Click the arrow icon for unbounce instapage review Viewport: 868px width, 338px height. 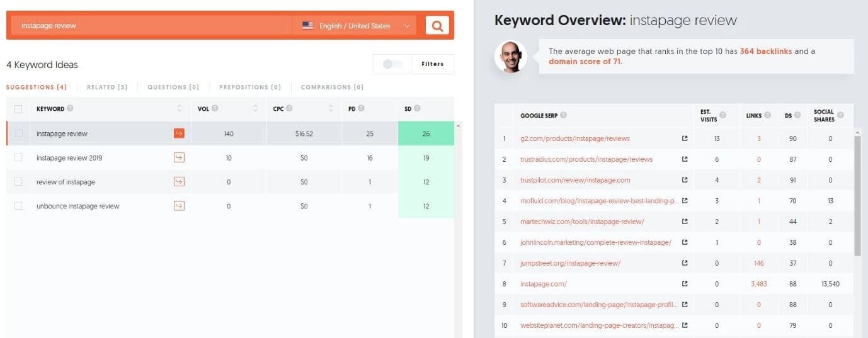point(179,206)
